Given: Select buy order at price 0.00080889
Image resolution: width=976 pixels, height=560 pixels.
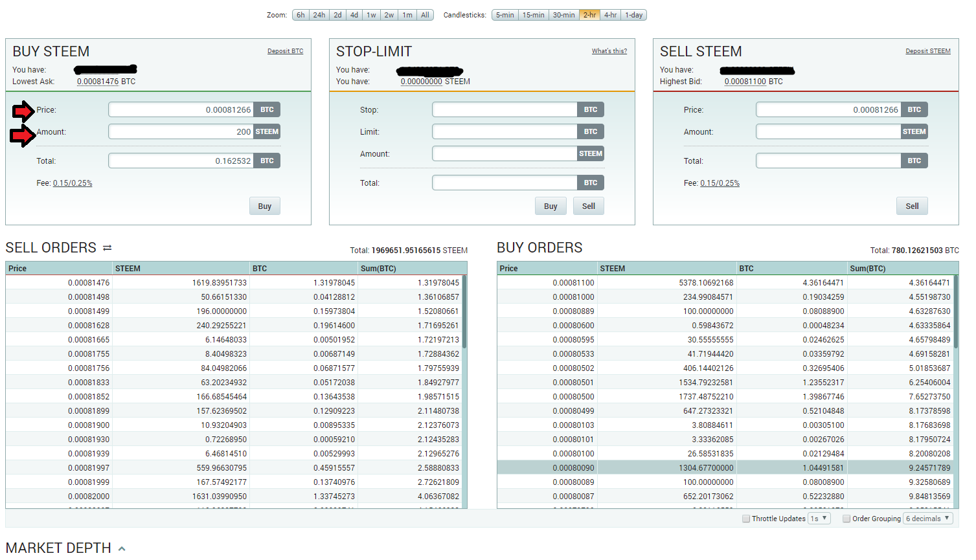Looking at the screenshot, I should pos(725,311).
